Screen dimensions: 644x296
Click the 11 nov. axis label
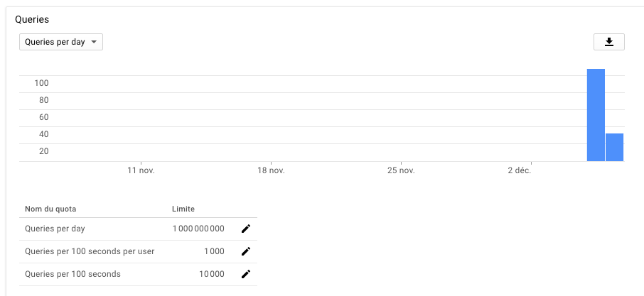[x=141, y=170]
